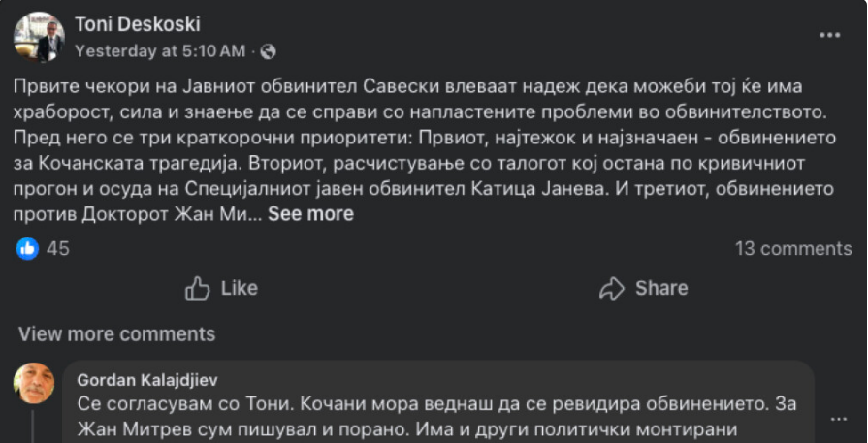Click the Toni Deskoski author name

click(138, 24)
